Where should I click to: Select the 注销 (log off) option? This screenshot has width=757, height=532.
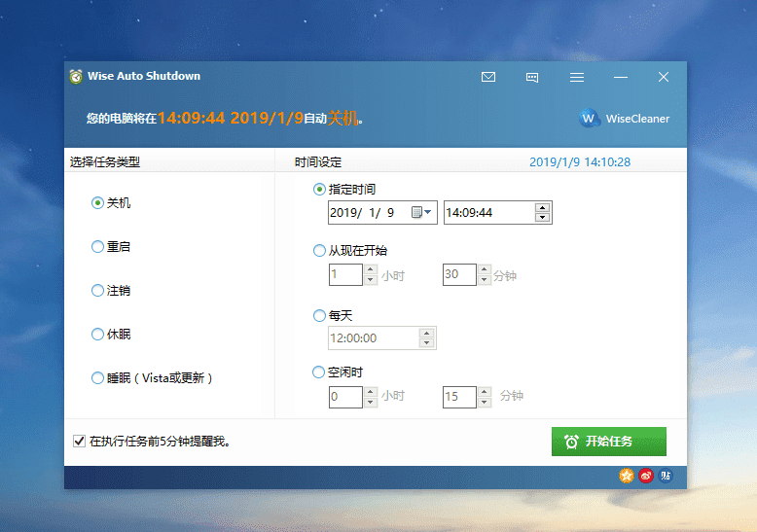click(x=97, y=291)
